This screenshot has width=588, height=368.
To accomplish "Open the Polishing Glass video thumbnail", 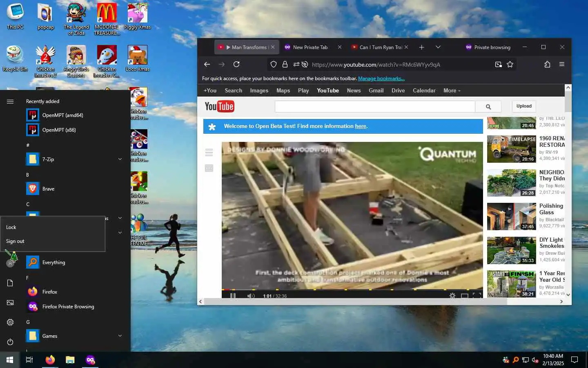I will coord(512,216).
